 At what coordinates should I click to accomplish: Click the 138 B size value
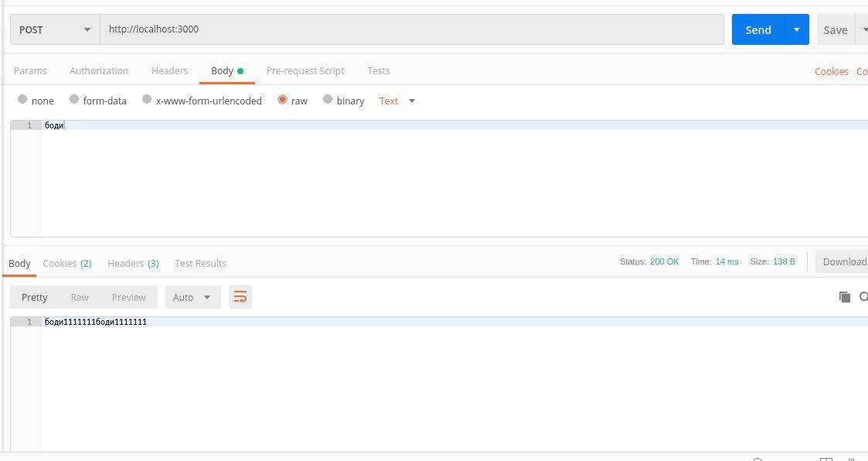pyautogui.click(x=784, y=261)
